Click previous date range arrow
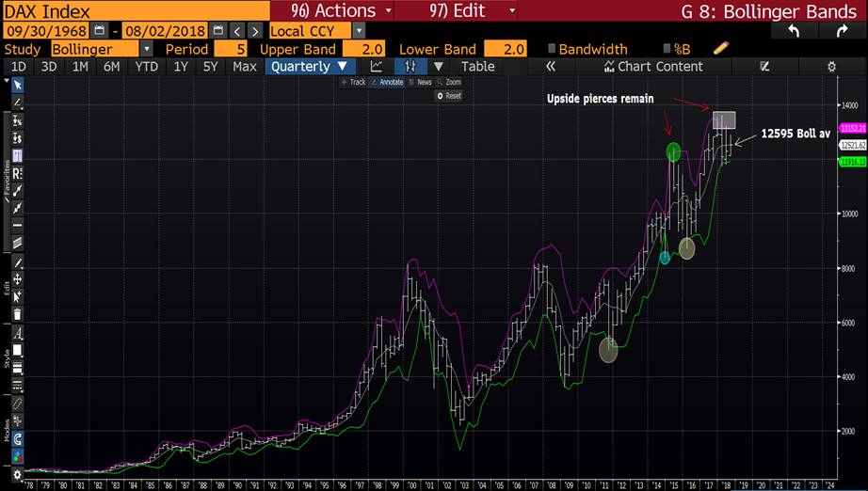 pos(237,31)
